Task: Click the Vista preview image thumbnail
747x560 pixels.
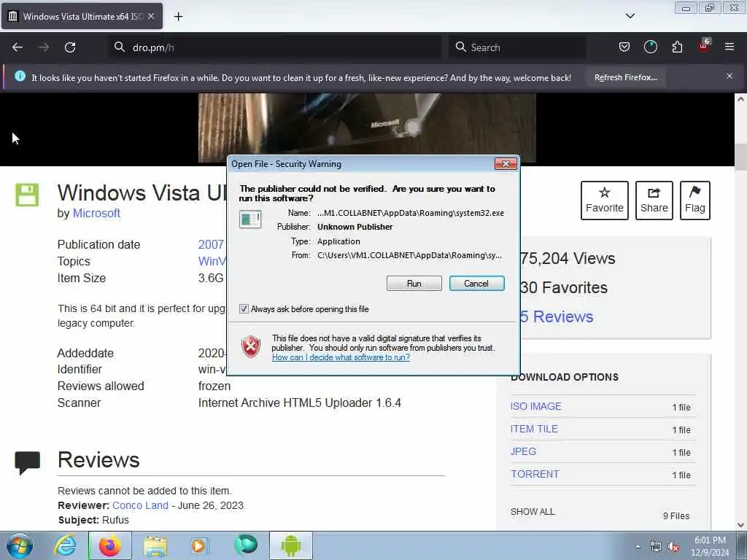Action: pyautogui.click(x=367, y=128)
